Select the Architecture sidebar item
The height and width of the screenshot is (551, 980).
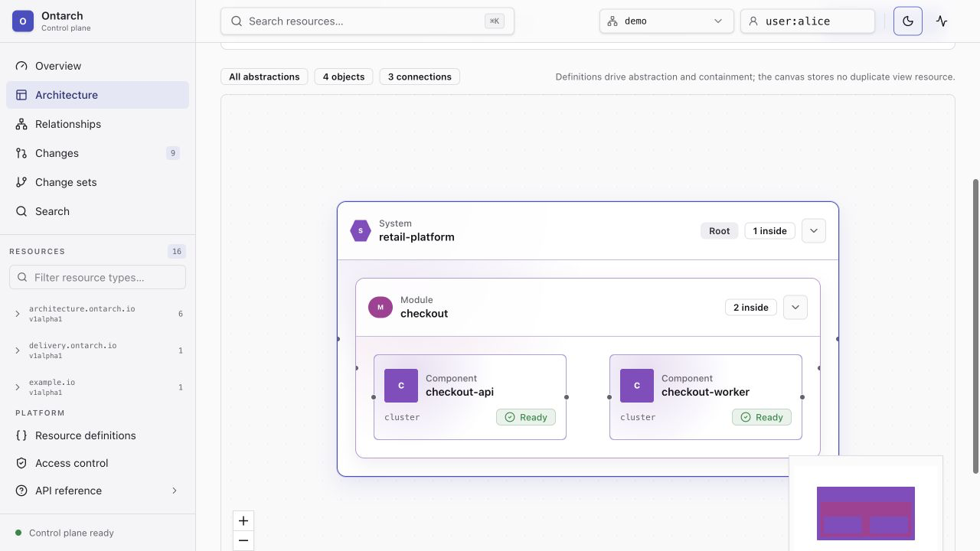(97, 95)
